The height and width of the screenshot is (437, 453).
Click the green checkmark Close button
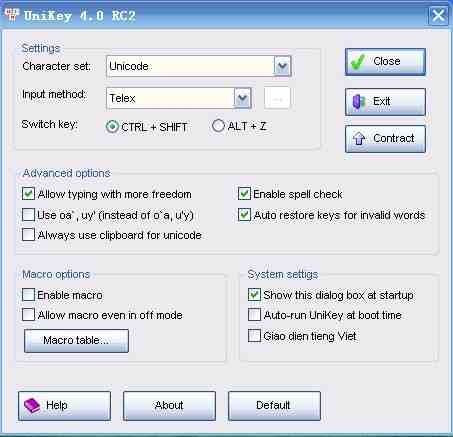(385, 62)
